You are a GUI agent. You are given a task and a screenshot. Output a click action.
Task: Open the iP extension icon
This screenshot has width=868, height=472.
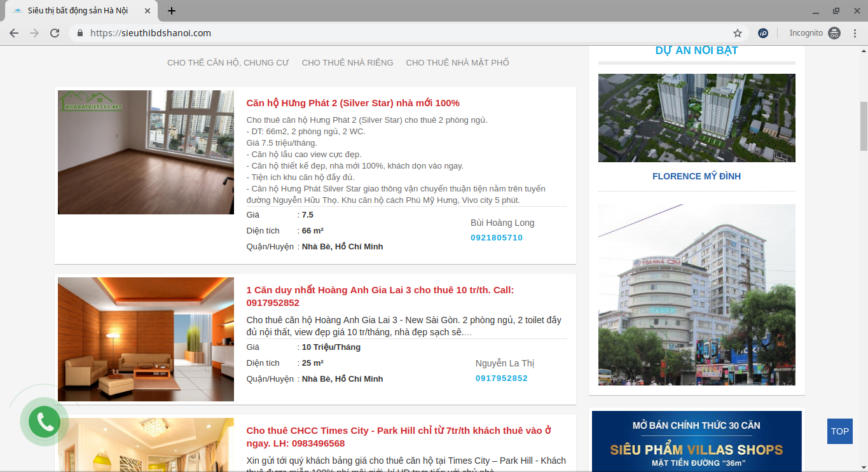(x=763, y=33)
